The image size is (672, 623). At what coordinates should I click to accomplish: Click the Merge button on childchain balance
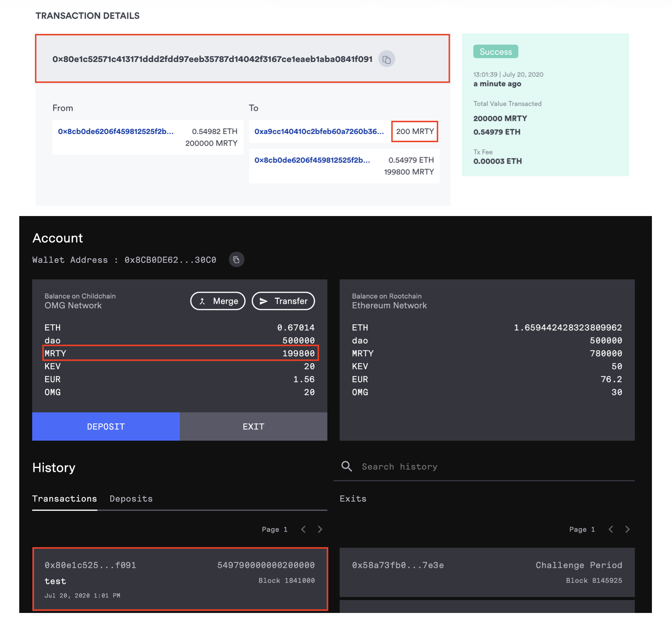(x=218, y=301)
